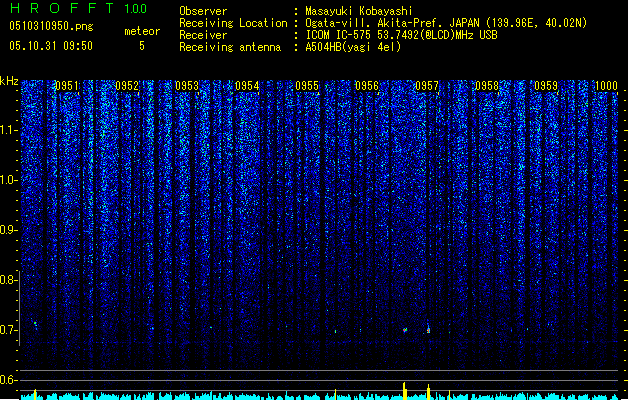This screenshot has height=400, width=629.
Task: Select observer name Masayuki Kobayashi
Action: 359,11
